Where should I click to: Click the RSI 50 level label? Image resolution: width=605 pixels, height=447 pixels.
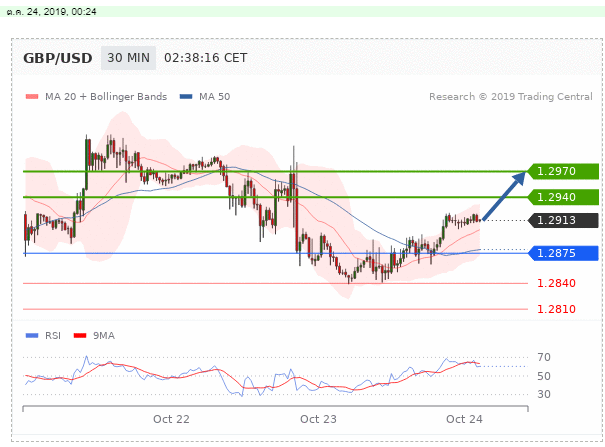click(544, 376)
